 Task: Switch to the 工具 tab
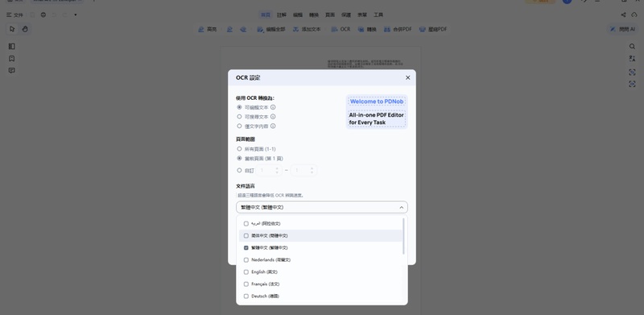[x=378, y=15]
